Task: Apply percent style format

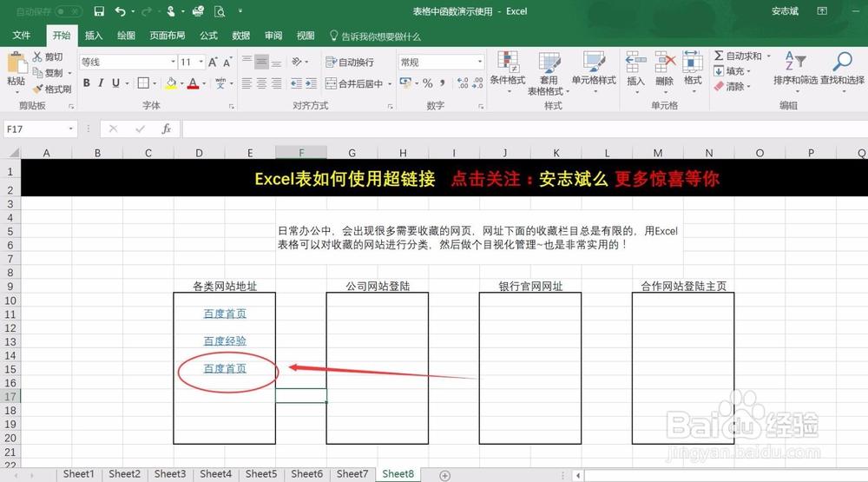Action: click(x=427, y=83)
